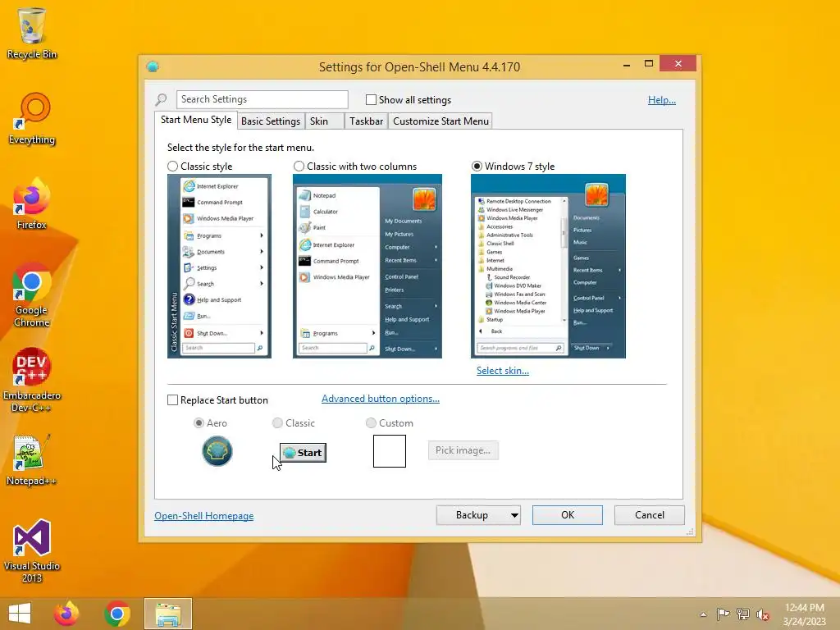Viewport: 840px width, 630px height.
Task: Click the Open-Shell icon in the title bar
Action: 153,66
